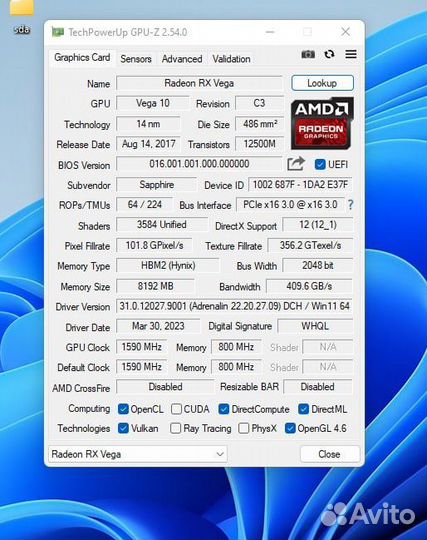Toggle the Vulkan checkbox

[123, 428]
